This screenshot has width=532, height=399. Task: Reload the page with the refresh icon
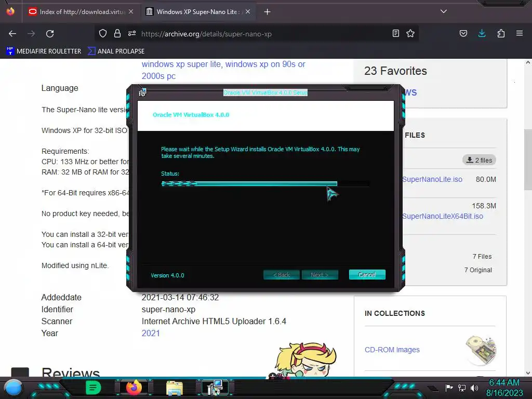point(50,34)
